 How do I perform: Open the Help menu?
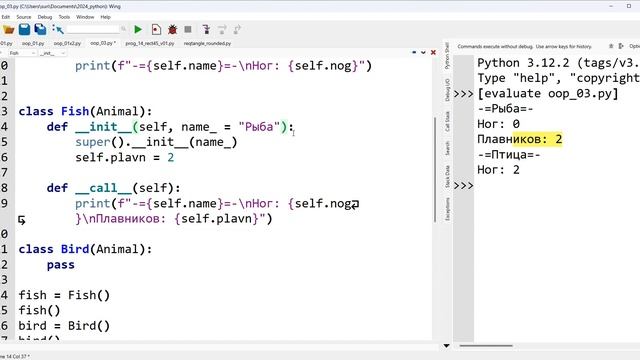click(106, 17)
